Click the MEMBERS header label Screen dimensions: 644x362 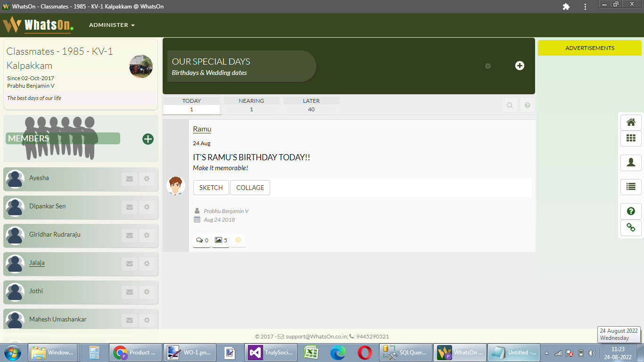pyautogui.click(x=29, y=139)
